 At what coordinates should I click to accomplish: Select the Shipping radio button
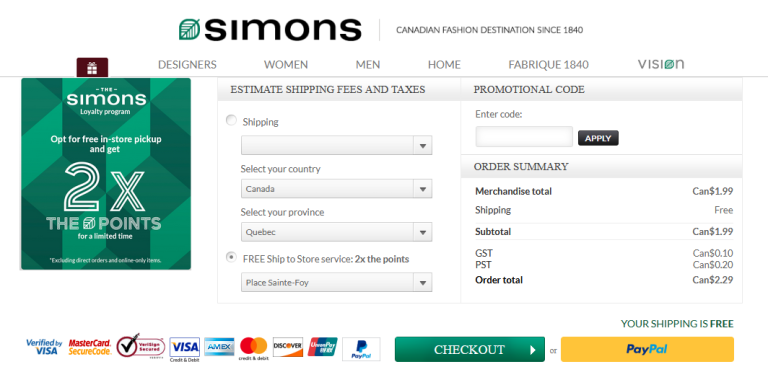coord(231,120)
